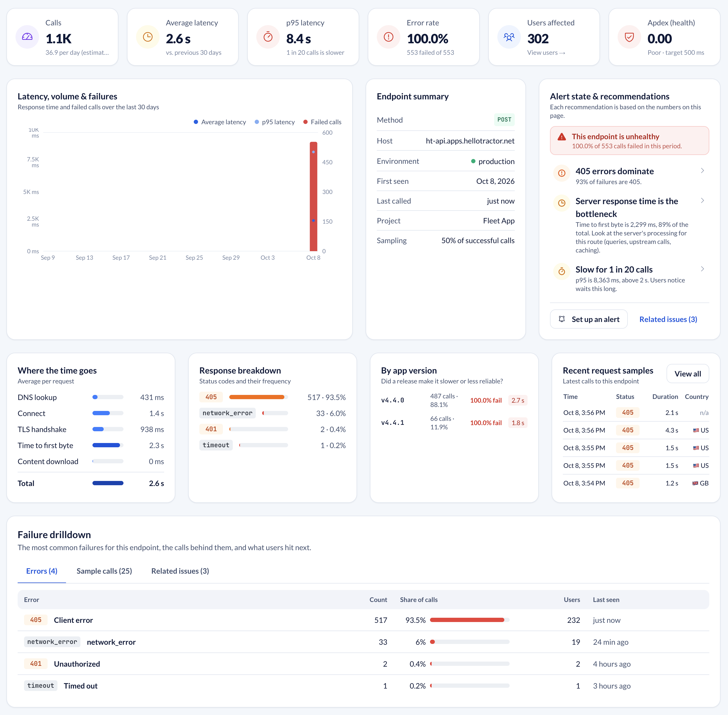728x715 pixels.
Task: Open the Related issues (3) link beside alert button
Action: click(668, 319)
